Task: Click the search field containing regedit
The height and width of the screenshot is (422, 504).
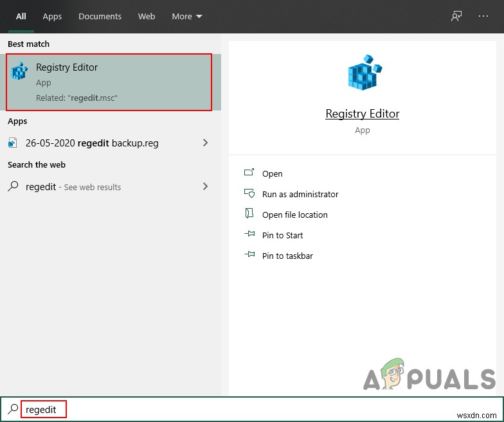Action: (252, 410)
